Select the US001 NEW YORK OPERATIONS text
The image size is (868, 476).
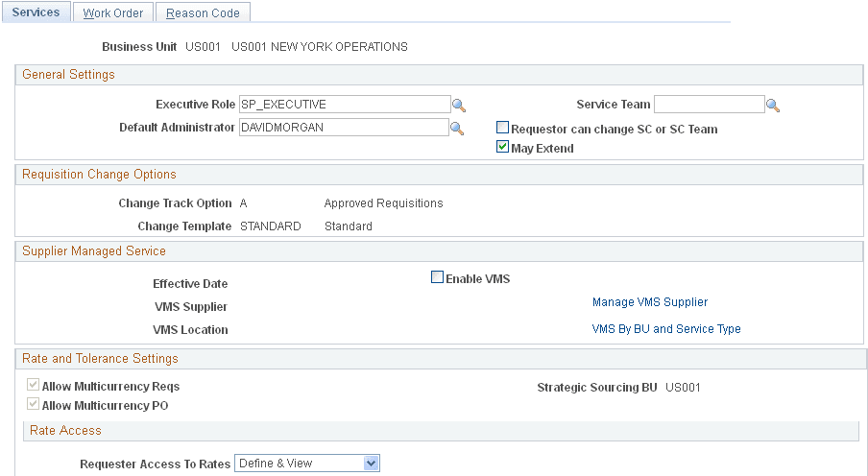pyautogui.click(x=320, y=47)
